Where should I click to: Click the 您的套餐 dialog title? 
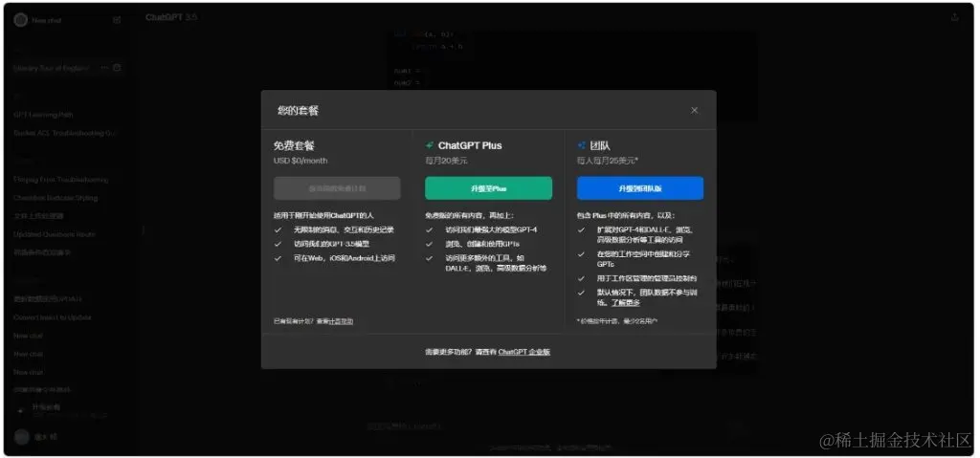[299, 111]
